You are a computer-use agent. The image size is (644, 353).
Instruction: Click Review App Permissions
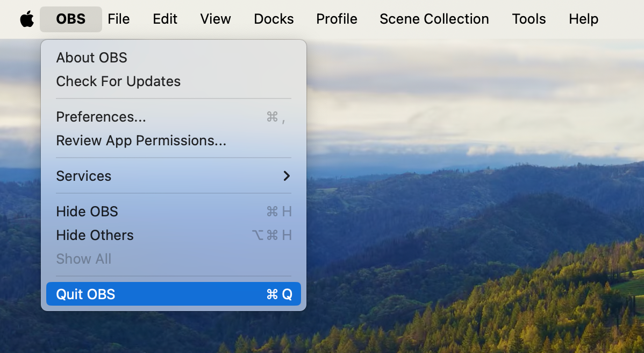pos(141,140)
